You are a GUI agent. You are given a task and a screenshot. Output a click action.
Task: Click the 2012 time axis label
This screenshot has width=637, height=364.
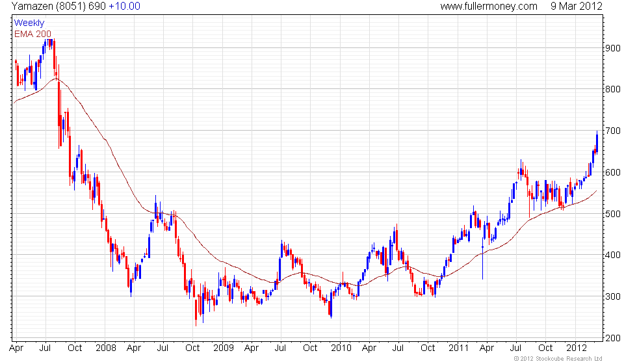(x=576, y=348)
